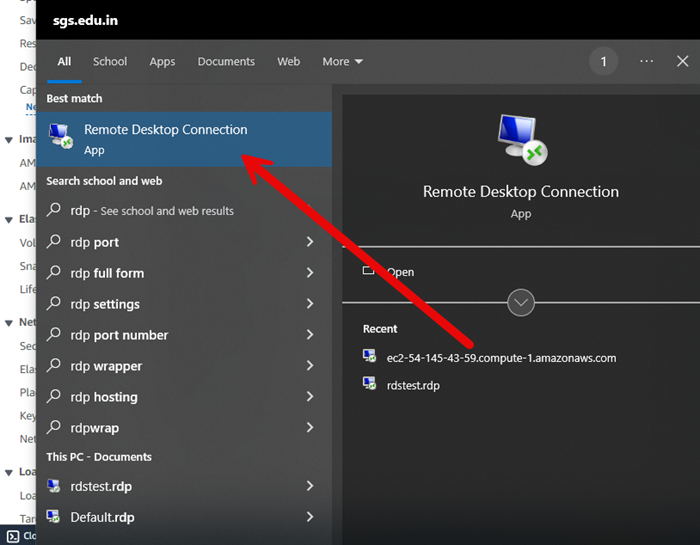Viewport: 700px width, 545px height.
Task: Switch to the Apps search tab
Action: click(x=162, y=62)
